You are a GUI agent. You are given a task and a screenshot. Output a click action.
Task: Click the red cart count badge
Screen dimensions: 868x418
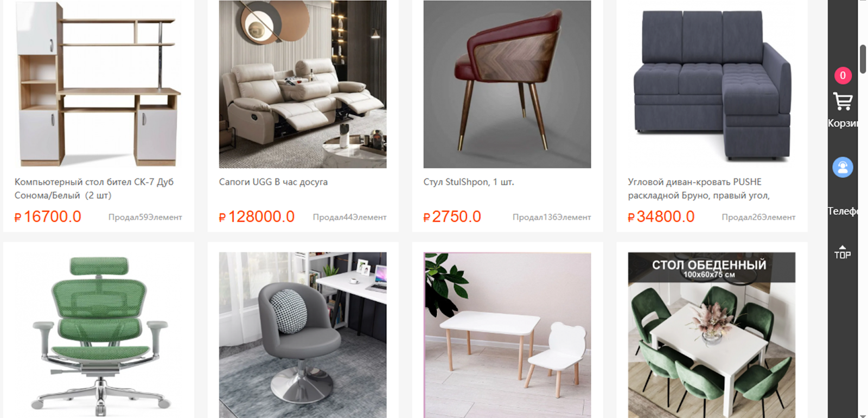pyautogui.click(x=843, y=75)
